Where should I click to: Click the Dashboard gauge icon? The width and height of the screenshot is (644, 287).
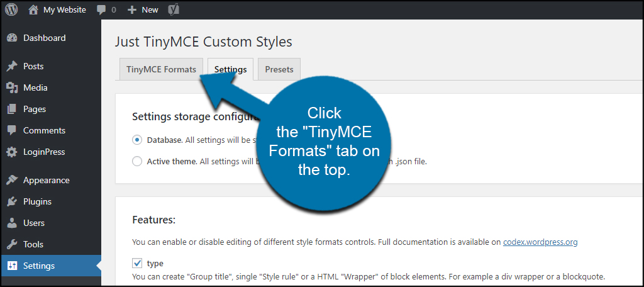[x=12, y=38]
